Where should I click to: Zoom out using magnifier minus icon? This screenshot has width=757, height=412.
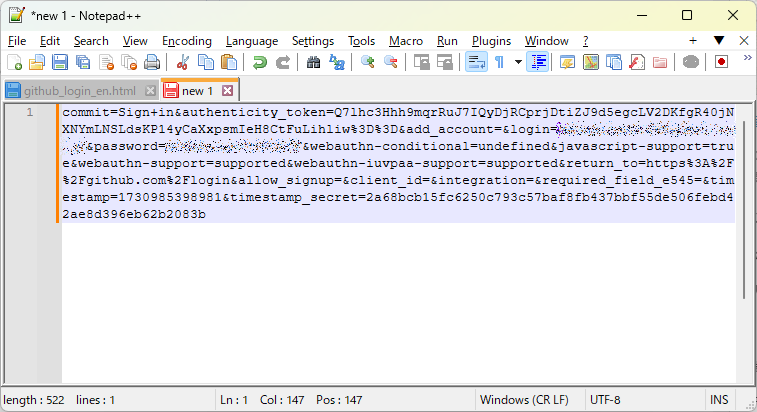[391, 62]
